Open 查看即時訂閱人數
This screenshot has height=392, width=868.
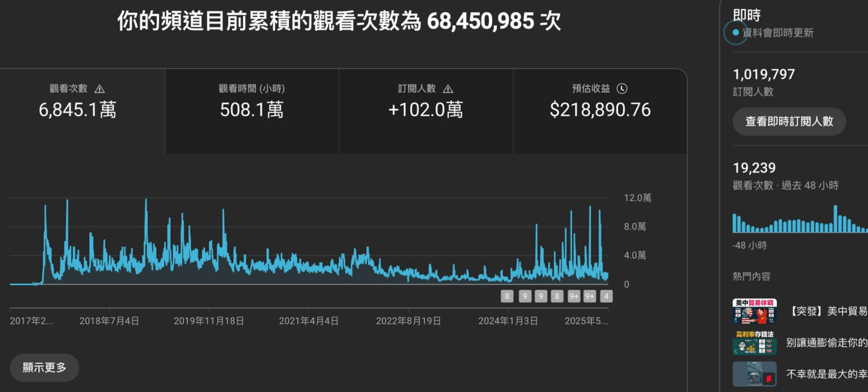(x=789, y=121)
